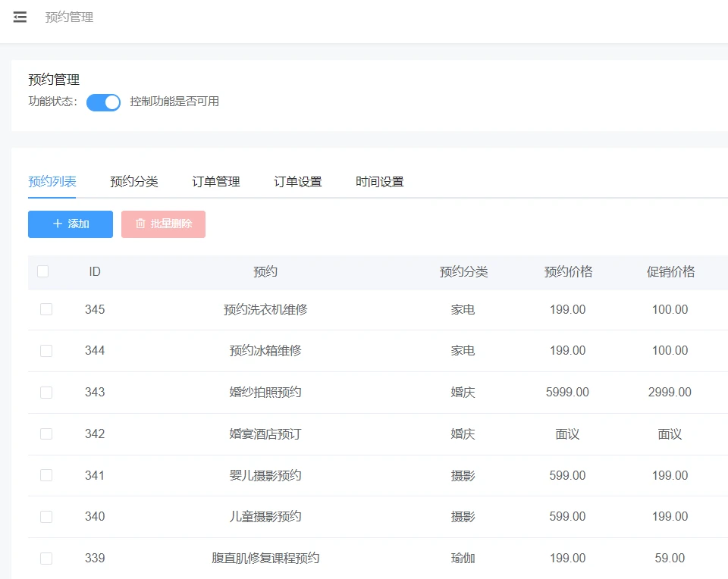The height and width of the screenshot is (579, 728).
Task: Click the 预约管理 breadcrumb title
Action: (x=69, y=17)
